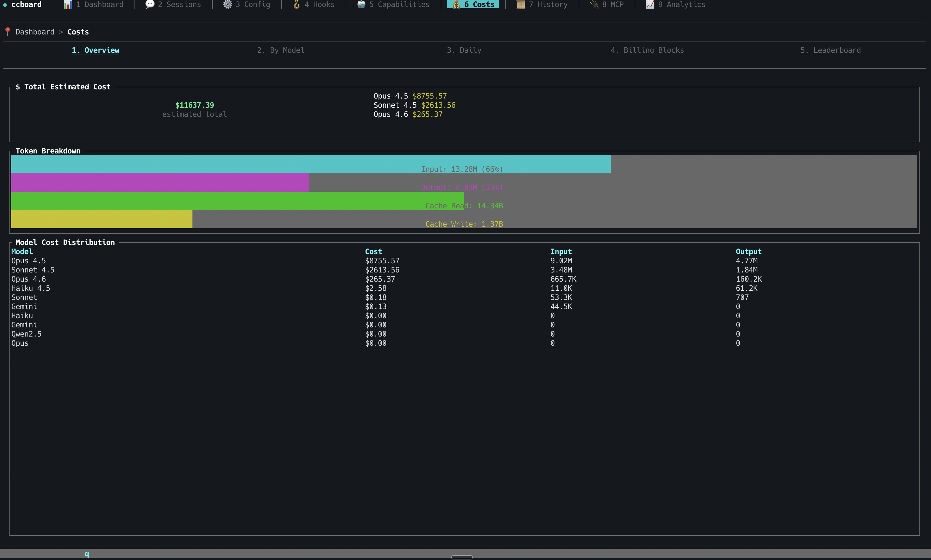This screenshot has height=560, width=931.
Task: Open the Daily costs tab
Action: pos(464,50)
